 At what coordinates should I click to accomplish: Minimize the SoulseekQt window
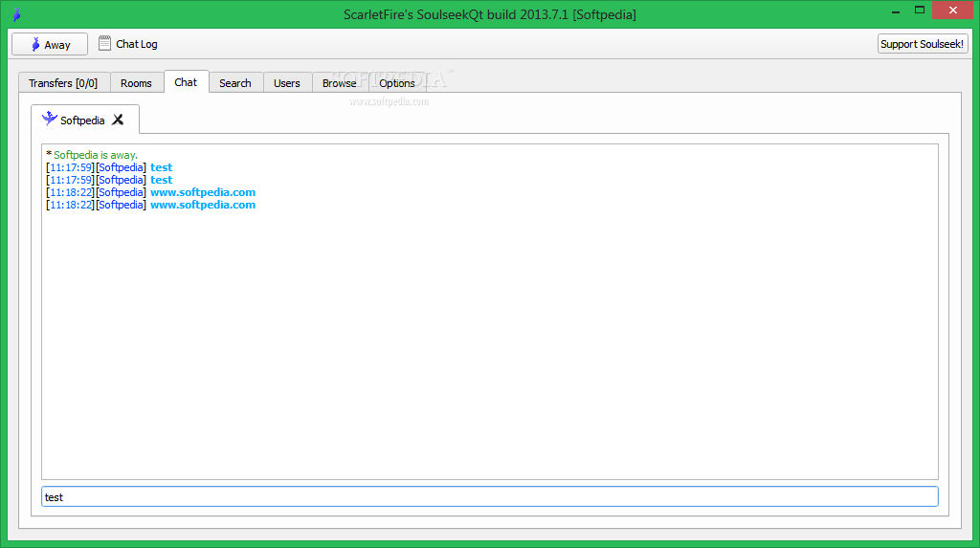point(896,11)
